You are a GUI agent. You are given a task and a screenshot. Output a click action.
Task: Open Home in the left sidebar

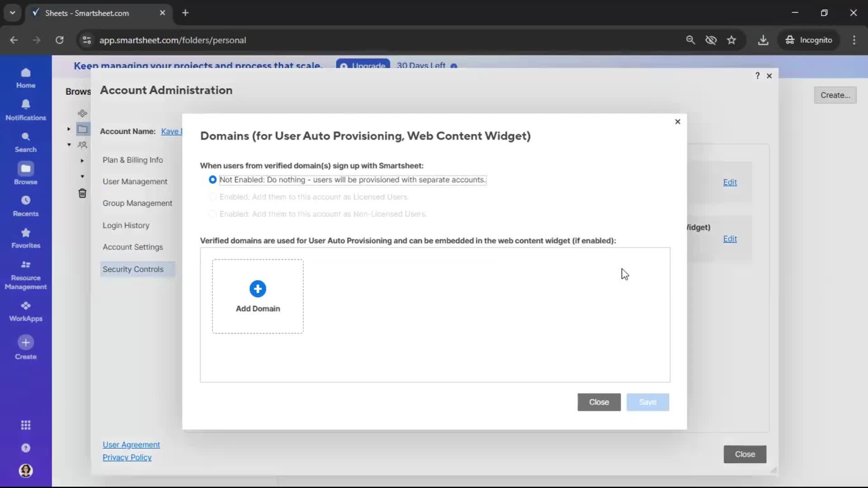(26, 78)
